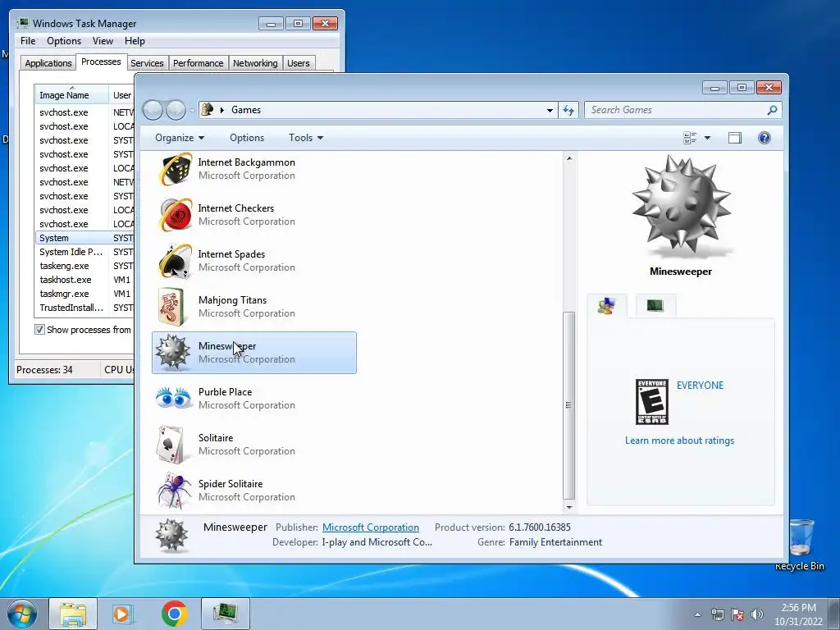Open the Help menu in Task Manager
Image resolution: width=840 pixels, height=630 pixels.
[x=135, y=41]
